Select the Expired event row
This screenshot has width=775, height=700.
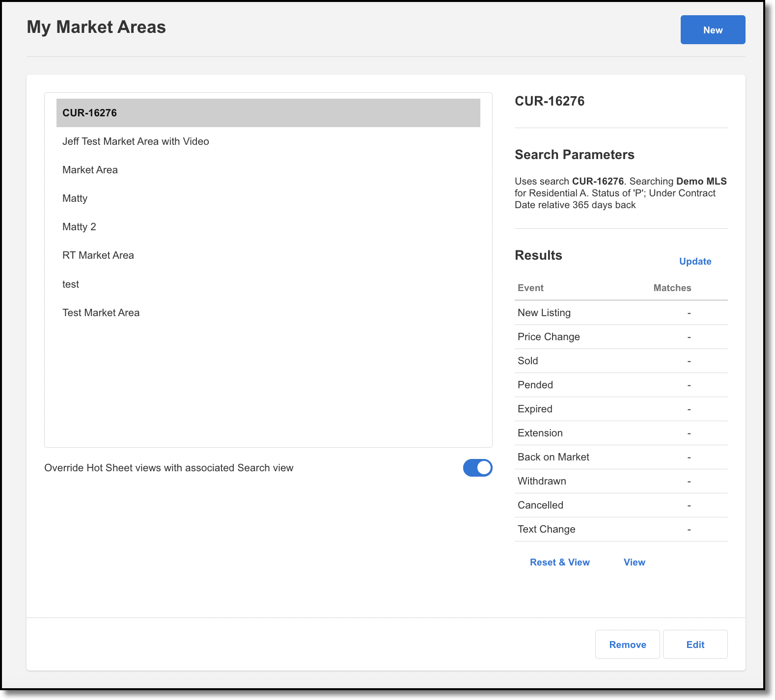coord(621,409)
